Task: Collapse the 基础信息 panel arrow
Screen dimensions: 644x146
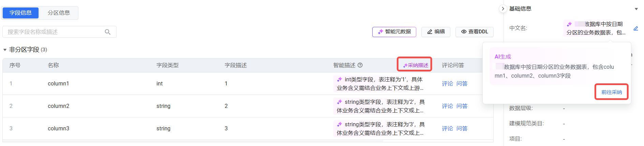Action: [x=636, y=9]
